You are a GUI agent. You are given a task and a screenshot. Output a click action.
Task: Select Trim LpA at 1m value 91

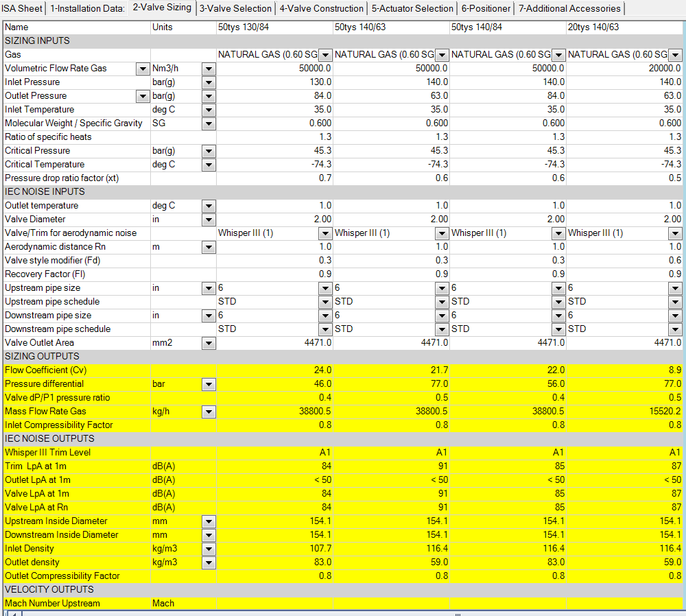[x=391, y=466]
